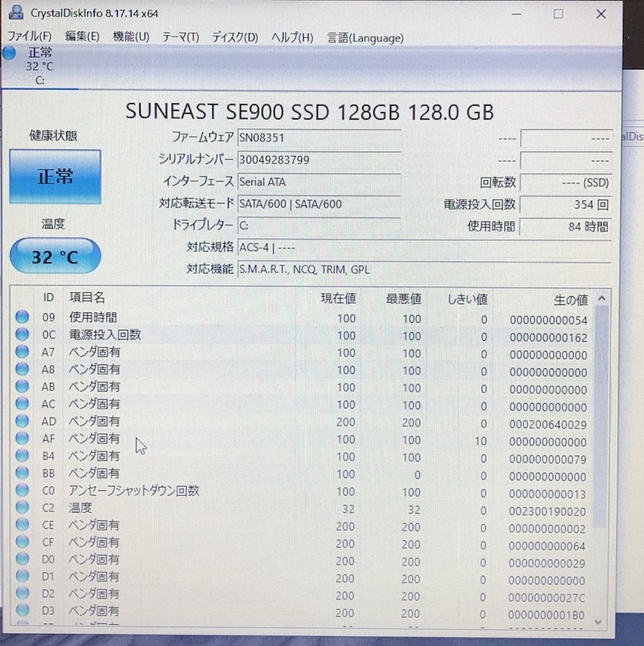
Task: Click the ドライブレター field
Action: point(319,226)
